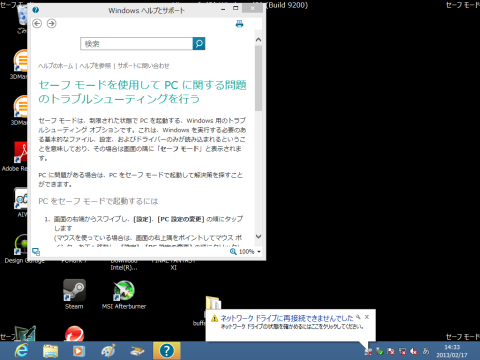Toggle the あ IME input mode indicator
Image resolution: width=480 pixels, height=360 pixels.
[426, 351]
